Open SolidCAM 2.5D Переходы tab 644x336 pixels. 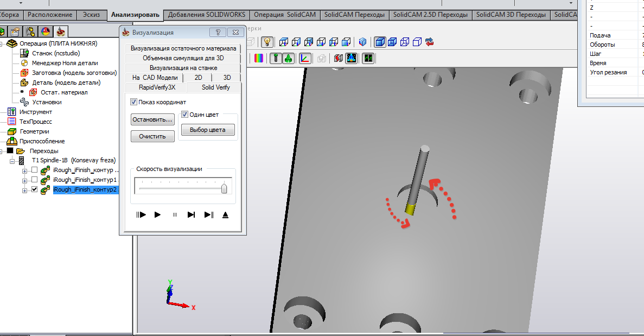click(x=430, y=14)
